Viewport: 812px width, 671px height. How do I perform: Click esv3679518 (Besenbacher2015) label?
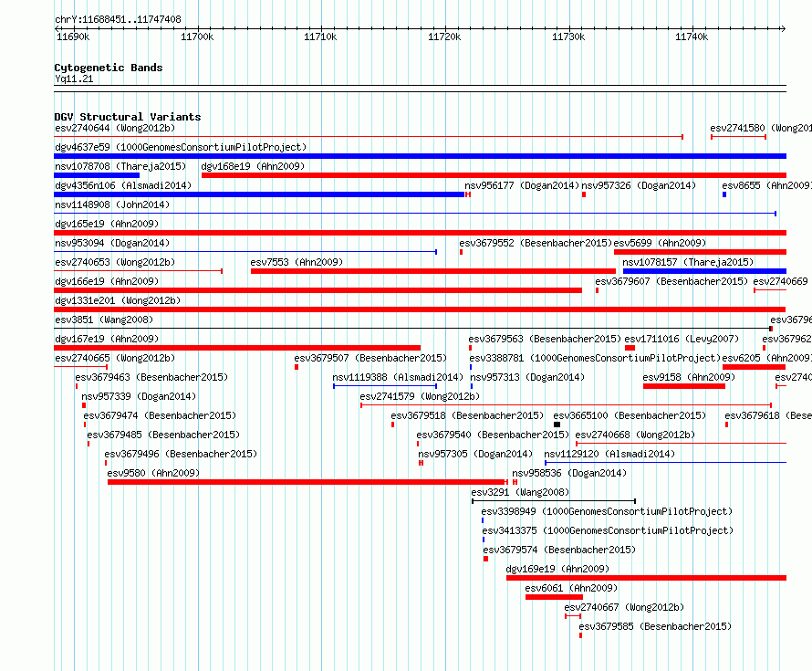pyautogui.click(x=467, y=415)
